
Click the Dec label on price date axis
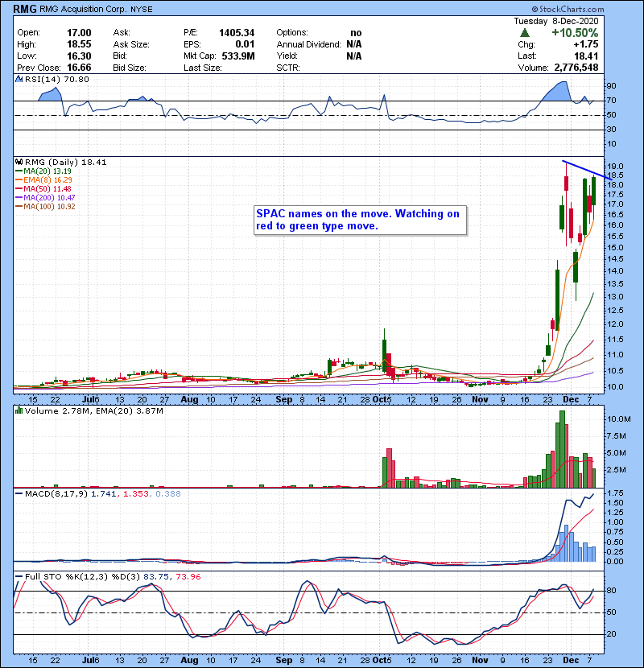pyautogui.click(x=571, y=400)
